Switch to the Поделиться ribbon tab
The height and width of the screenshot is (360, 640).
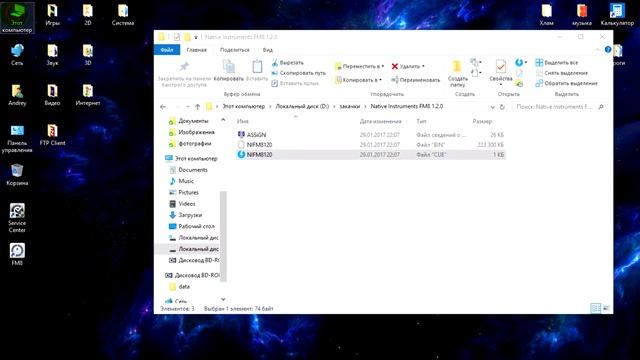(234, 50)
